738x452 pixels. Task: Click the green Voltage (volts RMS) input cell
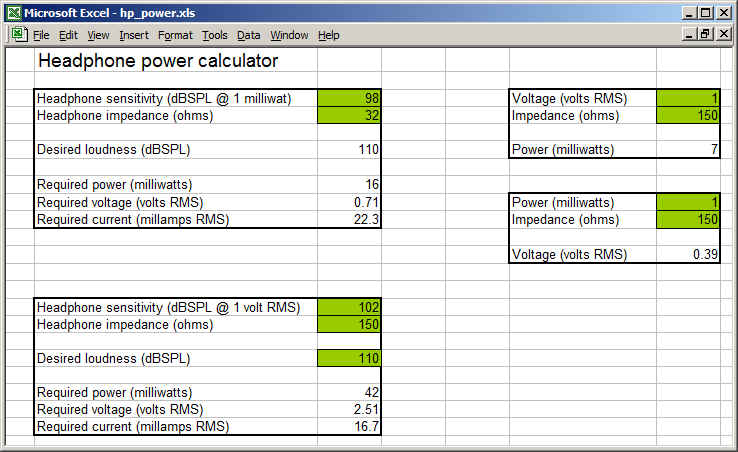click(688, 98)
